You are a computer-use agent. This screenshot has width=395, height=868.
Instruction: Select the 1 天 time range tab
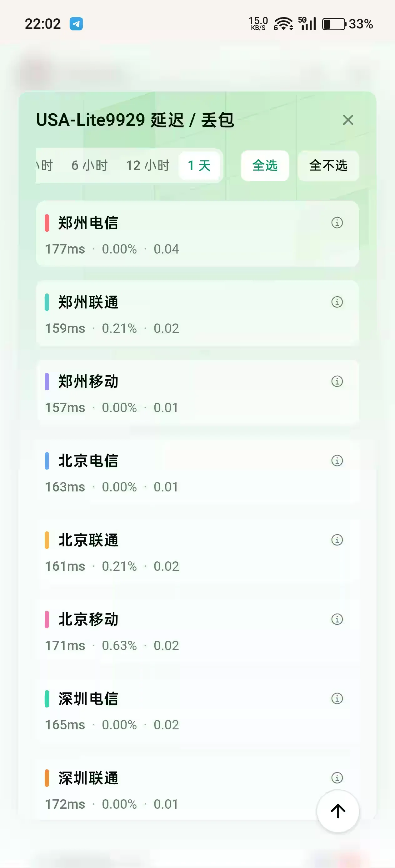tap(199, 166)
